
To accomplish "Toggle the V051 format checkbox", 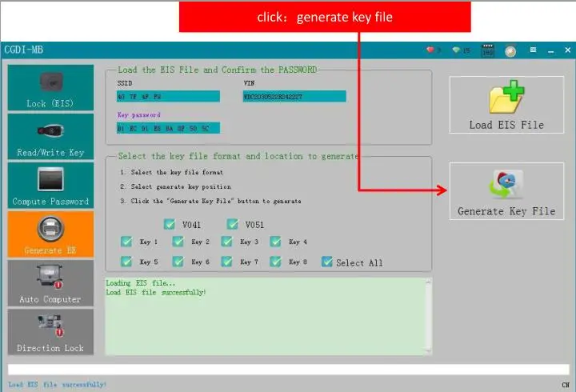I will [x=233, y=224].
